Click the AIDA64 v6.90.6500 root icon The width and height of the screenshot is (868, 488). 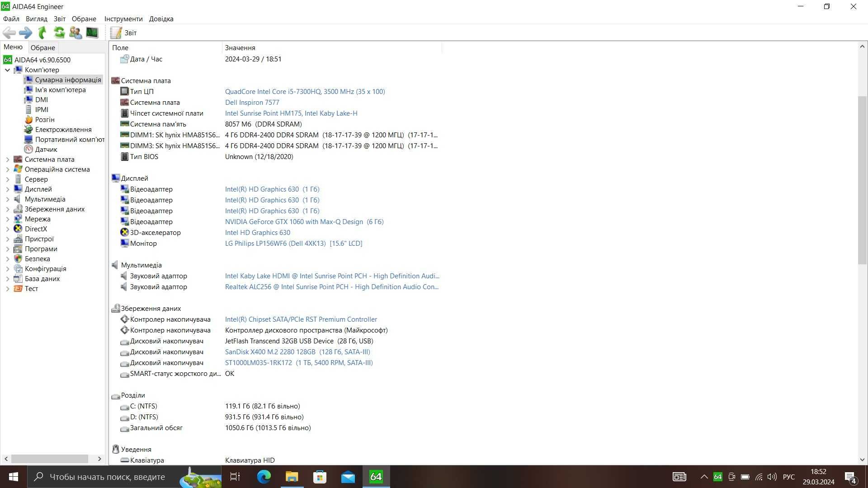pos(8,60)
